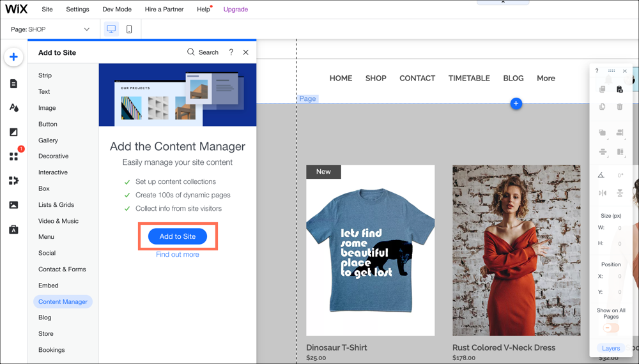This screenshot has width=639, height=364.
Task: Click the Upgrade link
Action: pyautogui.click(x=236, y=9)
